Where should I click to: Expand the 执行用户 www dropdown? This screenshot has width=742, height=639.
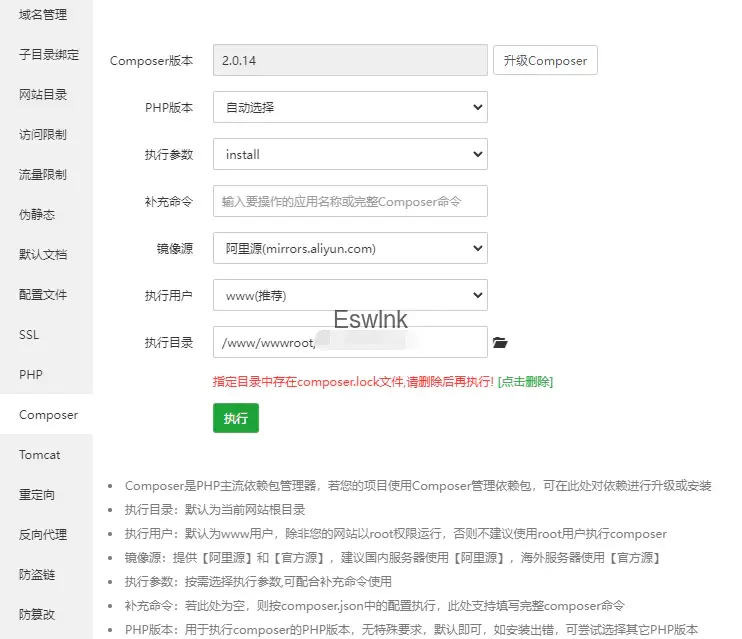coord(349,296)
